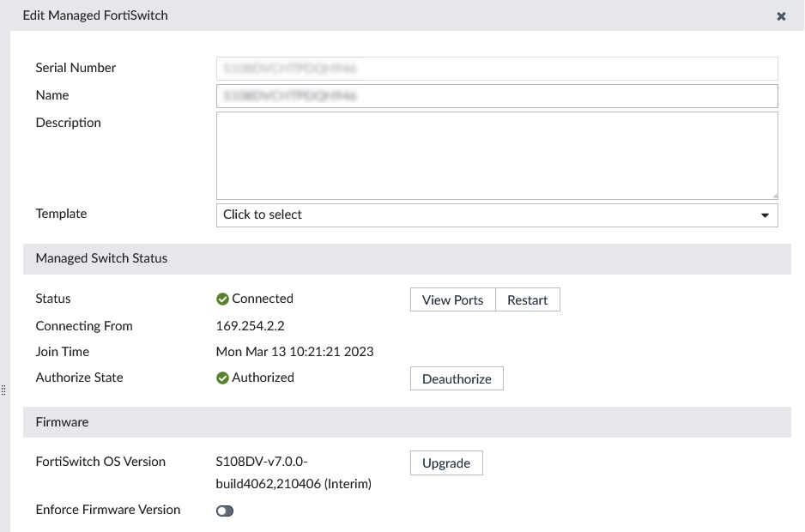Deauthorize the FortiSwitch

457,378
